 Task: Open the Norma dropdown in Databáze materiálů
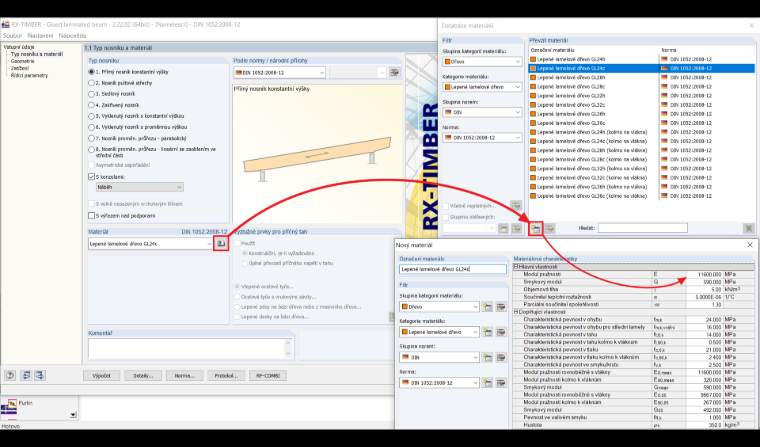pos(482,138)
